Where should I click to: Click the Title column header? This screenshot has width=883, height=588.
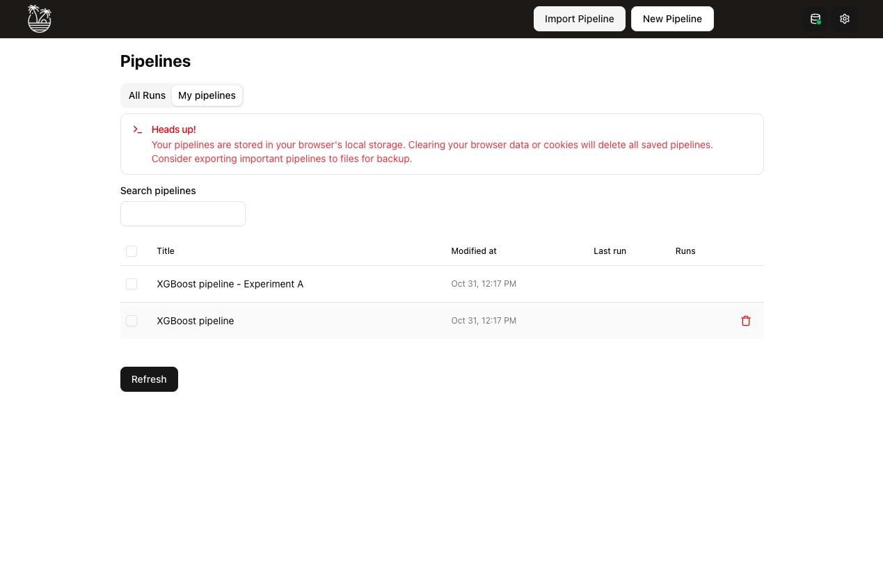166,251
